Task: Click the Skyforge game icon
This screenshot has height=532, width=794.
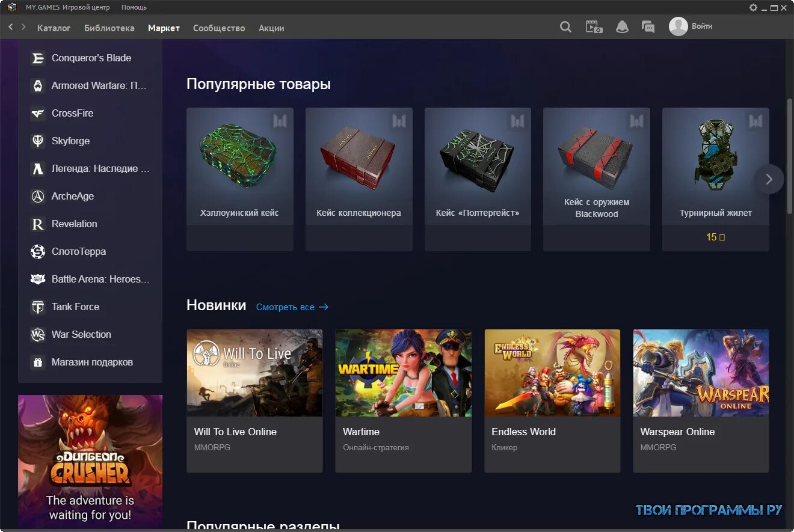Action: [x=38, y=141]
